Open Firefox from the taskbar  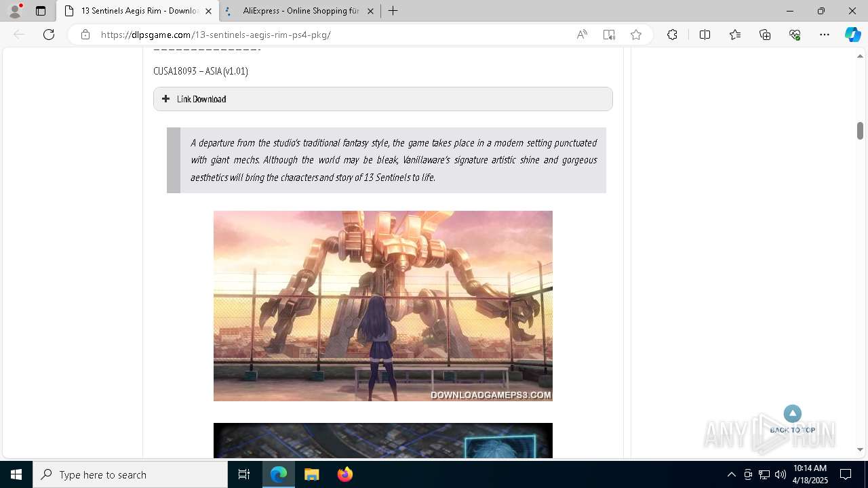[344, 474]
